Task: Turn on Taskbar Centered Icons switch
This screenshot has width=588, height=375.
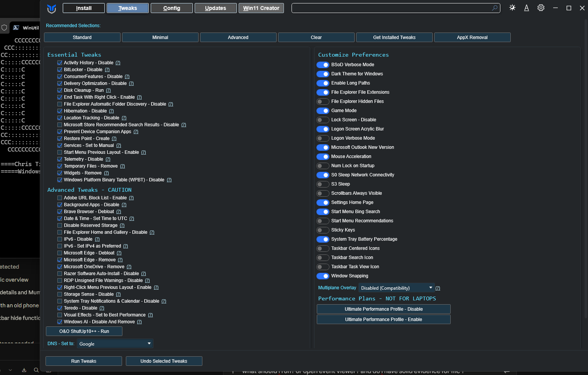Action: tap(323, 248)
